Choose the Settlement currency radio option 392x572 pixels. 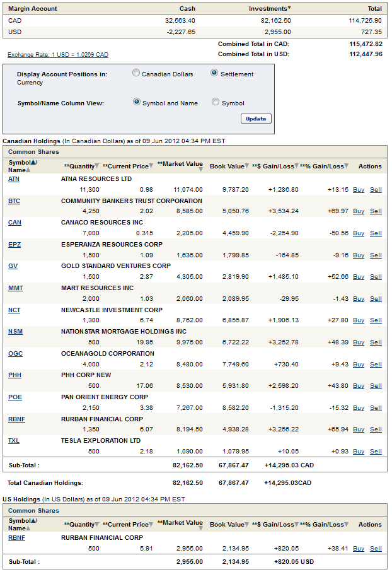click(214, 73)
